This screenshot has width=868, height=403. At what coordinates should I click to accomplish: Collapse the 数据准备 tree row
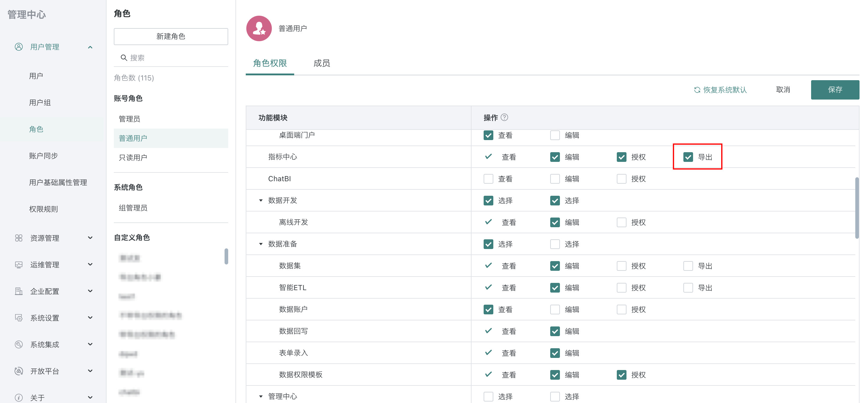point(261,244)
